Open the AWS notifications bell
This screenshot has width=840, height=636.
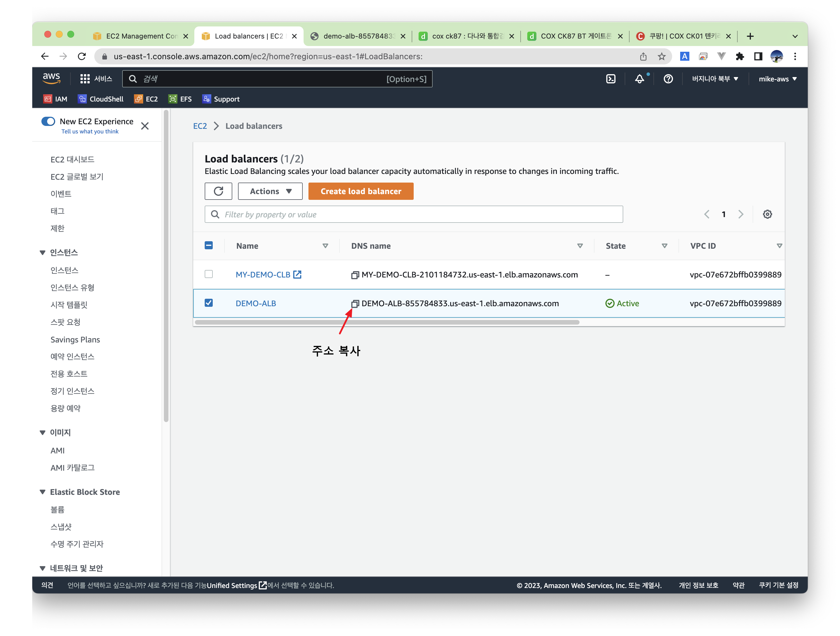point(640,79)
